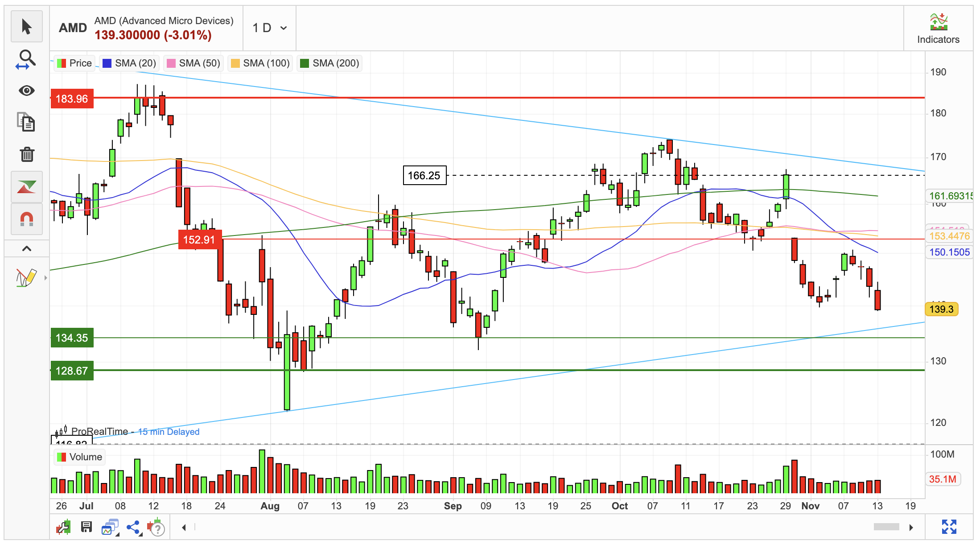Click the right scroll arrow in bottom bar

coord(911,528)
